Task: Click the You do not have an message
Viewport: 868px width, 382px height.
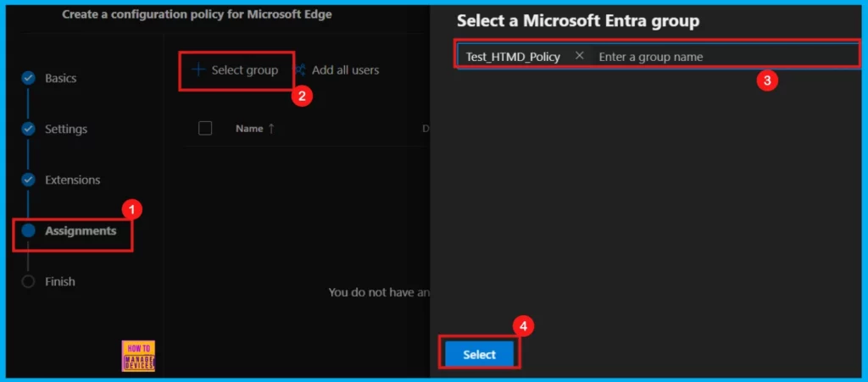Action: click(x=379, y=292)
